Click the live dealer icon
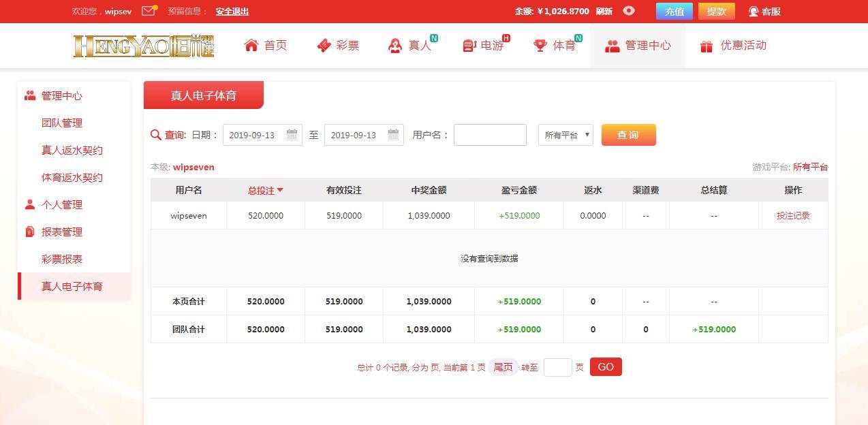The height and width of the screenshot is (425, 868). 395,46
